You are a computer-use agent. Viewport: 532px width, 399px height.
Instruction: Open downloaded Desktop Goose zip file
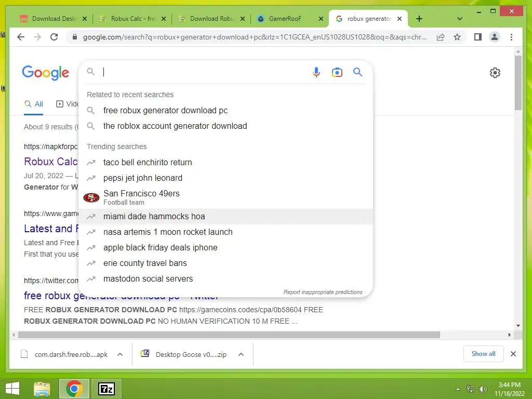click(x=184, y=354)
